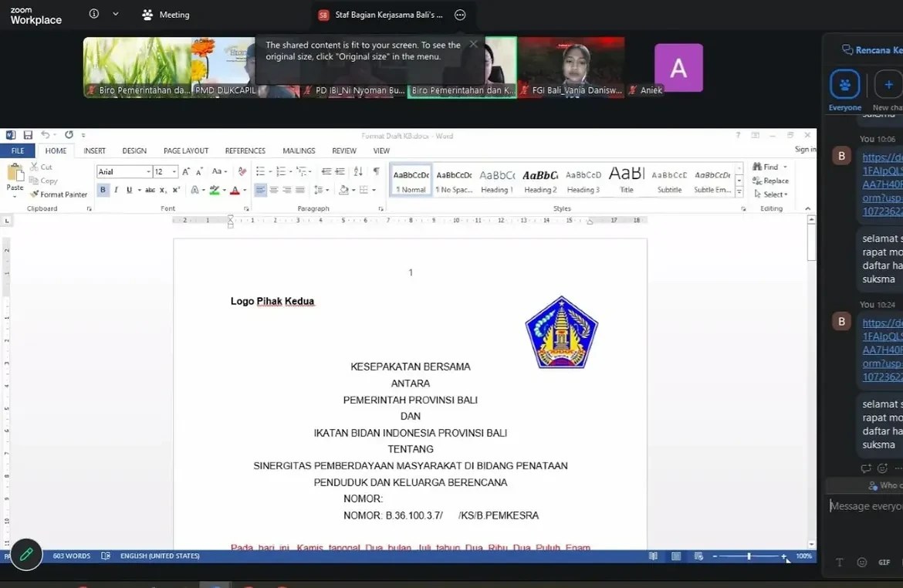The image size is (903, 588).
Task: Open the numbered list dropdown
Action: (x=291, y=171)
